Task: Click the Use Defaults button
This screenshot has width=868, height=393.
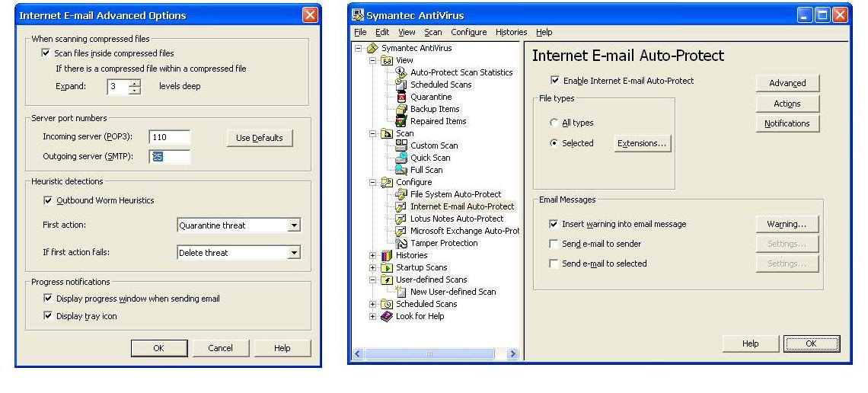Action: click(x=260, y=138)
